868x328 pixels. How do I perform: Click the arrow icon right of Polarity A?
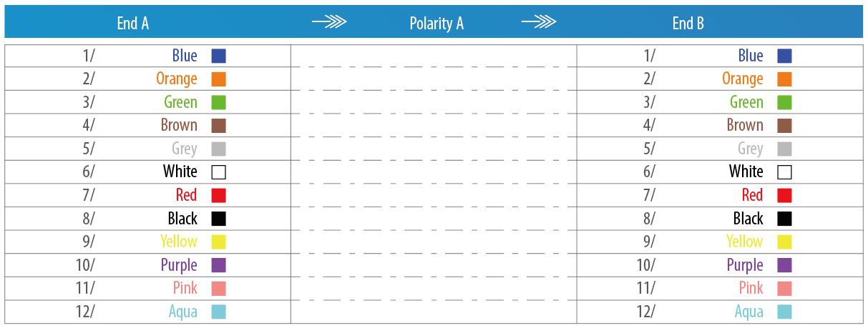click(539, 23)
